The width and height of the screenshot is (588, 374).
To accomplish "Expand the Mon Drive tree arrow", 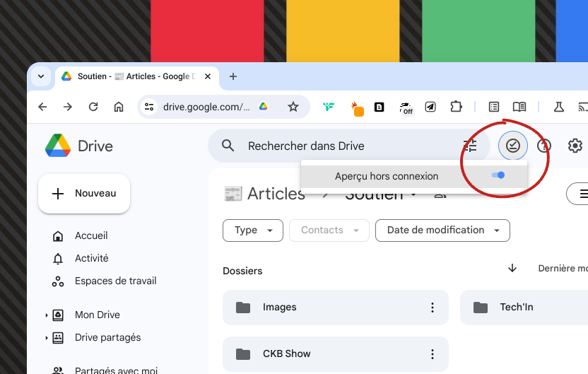I will 47,315.
